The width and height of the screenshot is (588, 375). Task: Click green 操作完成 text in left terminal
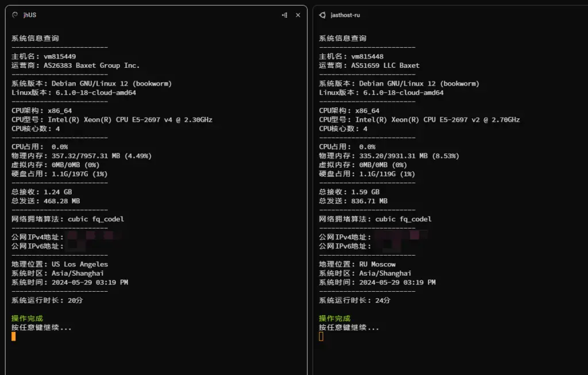27,318
